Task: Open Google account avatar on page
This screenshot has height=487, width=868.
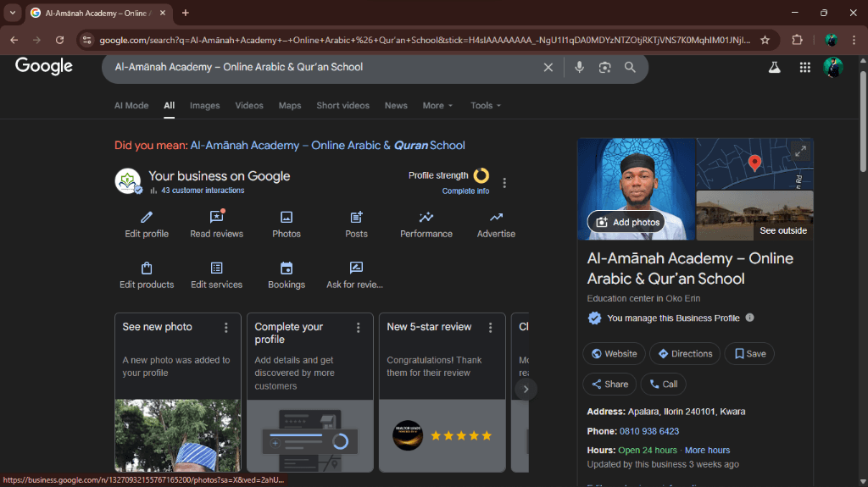Action: click(832, 67)
